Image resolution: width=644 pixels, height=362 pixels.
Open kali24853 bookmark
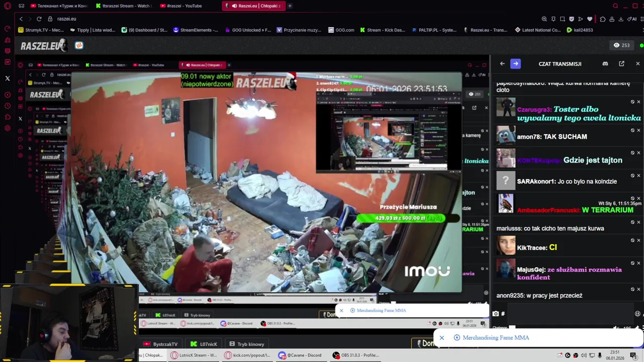point(580,30)
